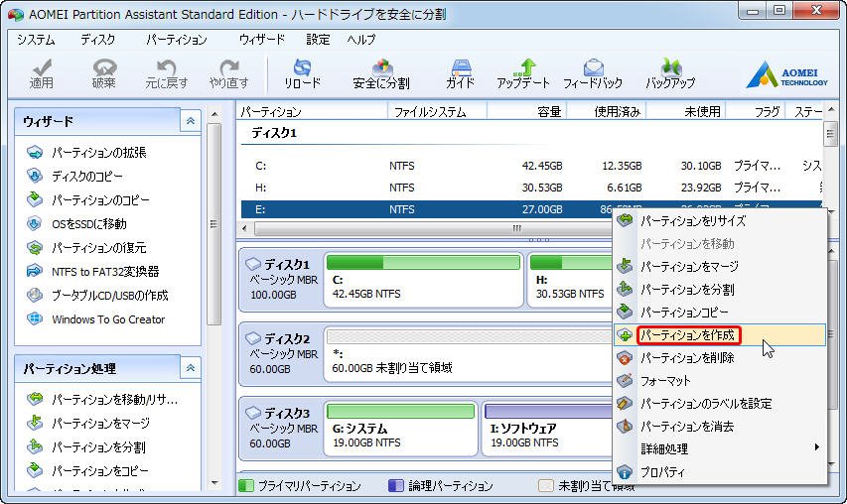
Task: Select G: システム partition block on ディスク3
Action: 401,429
